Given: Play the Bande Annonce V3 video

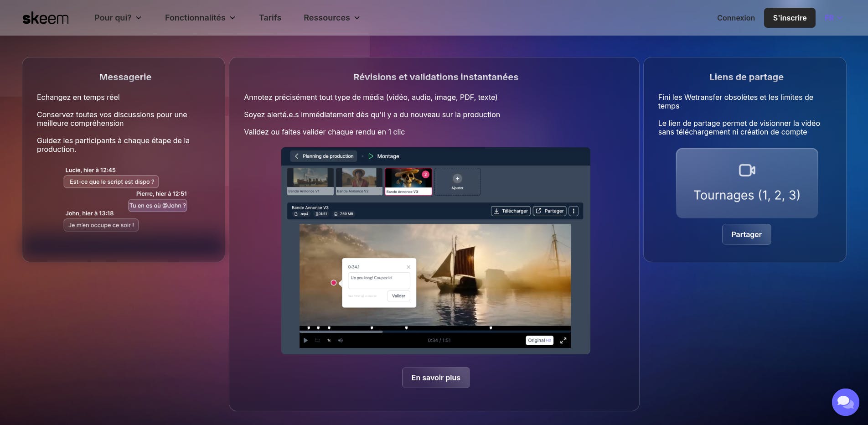Looking at the screenshot, I should coord(305,340).
